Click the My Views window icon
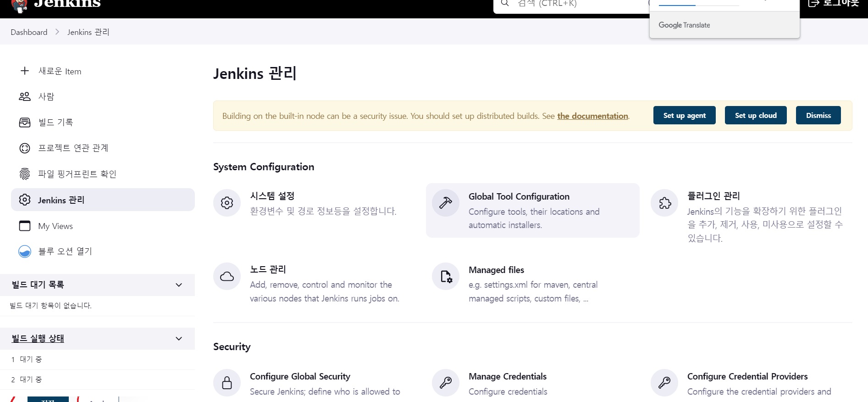The width and height of the screenshot is (868, 402). pyautogui.click(x=25, y=226)
